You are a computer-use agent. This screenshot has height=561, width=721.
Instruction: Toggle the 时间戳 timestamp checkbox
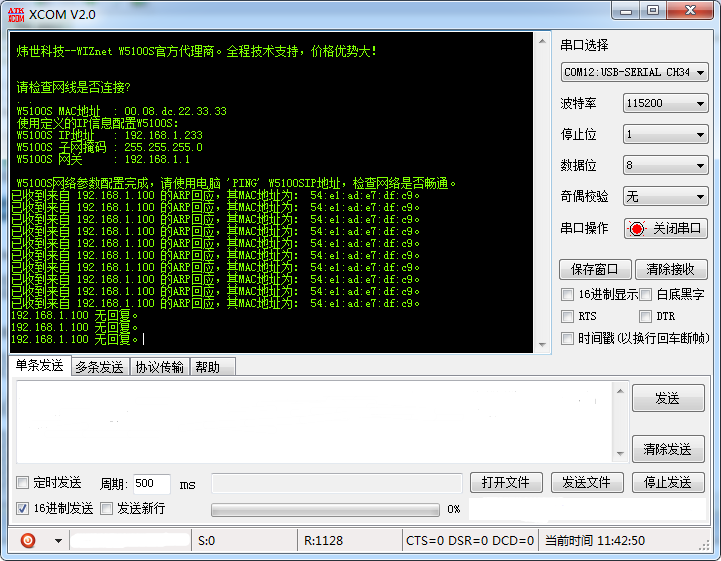click(x=567, y=338)
